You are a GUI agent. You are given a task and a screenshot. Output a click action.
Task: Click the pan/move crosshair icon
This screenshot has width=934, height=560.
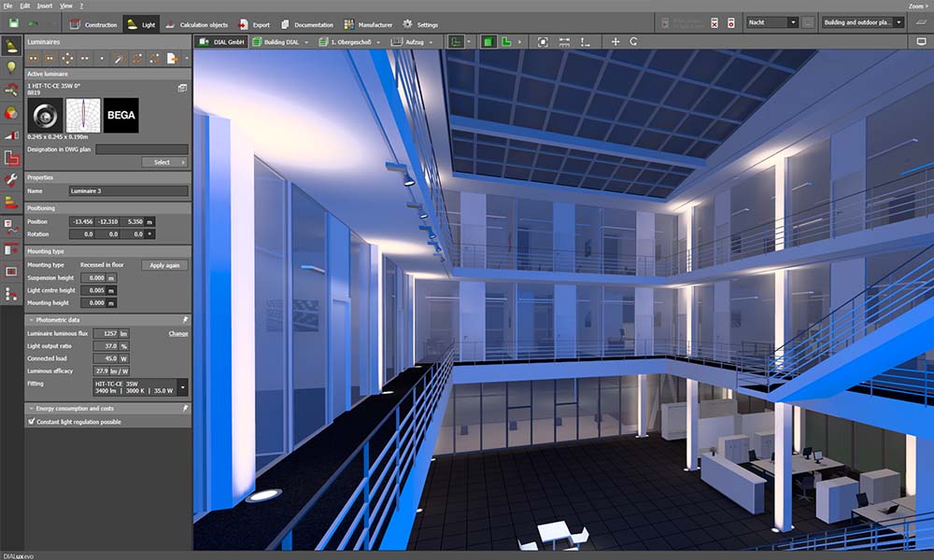click(x=615, y=42)
